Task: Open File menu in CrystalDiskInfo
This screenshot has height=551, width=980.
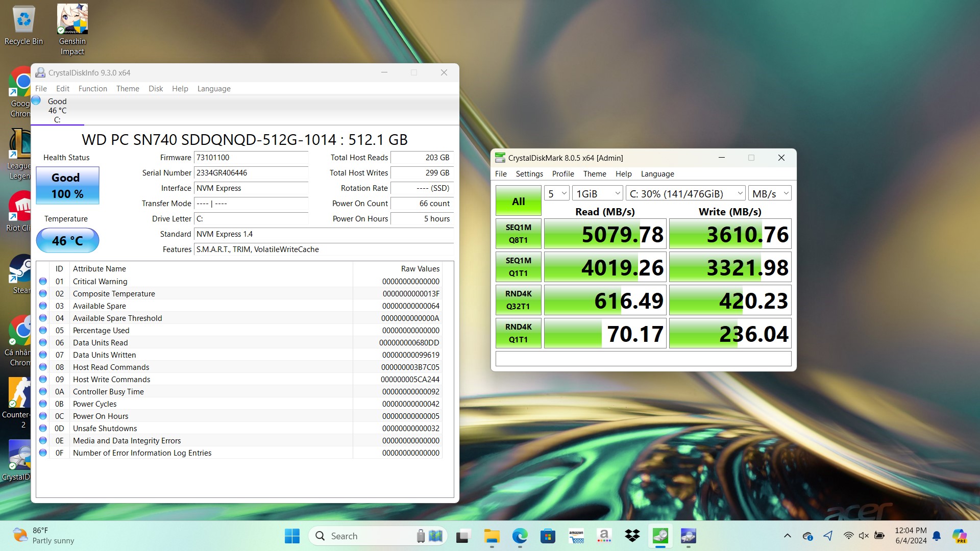Action: coord(41,88)
